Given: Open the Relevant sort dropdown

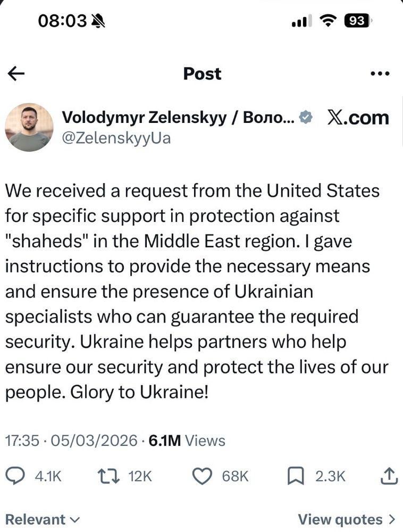Looking at the screenshot, I should (x=43, y=519).
